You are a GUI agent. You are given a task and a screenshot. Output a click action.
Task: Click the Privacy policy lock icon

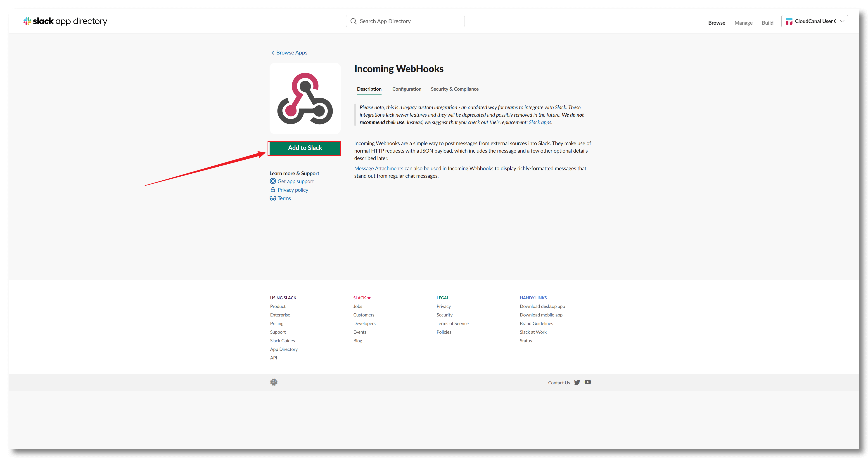click(273, 190)
